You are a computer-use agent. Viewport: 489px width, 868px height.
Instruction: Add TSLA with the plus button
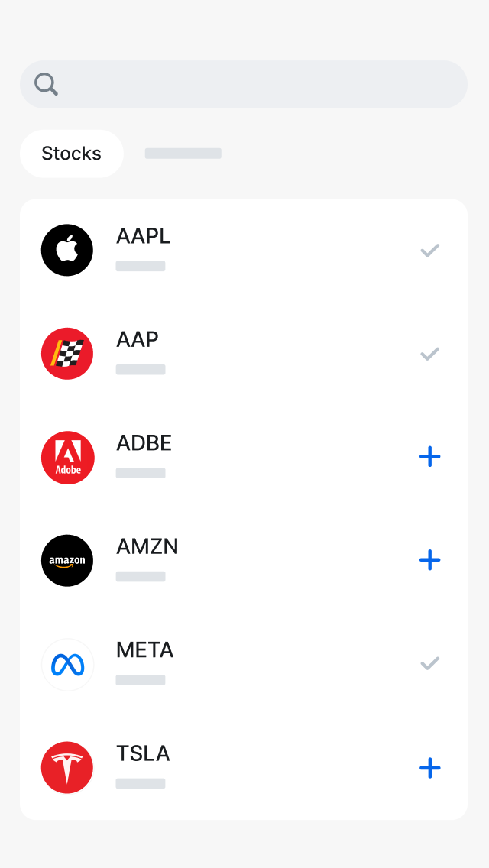(430, 767)
